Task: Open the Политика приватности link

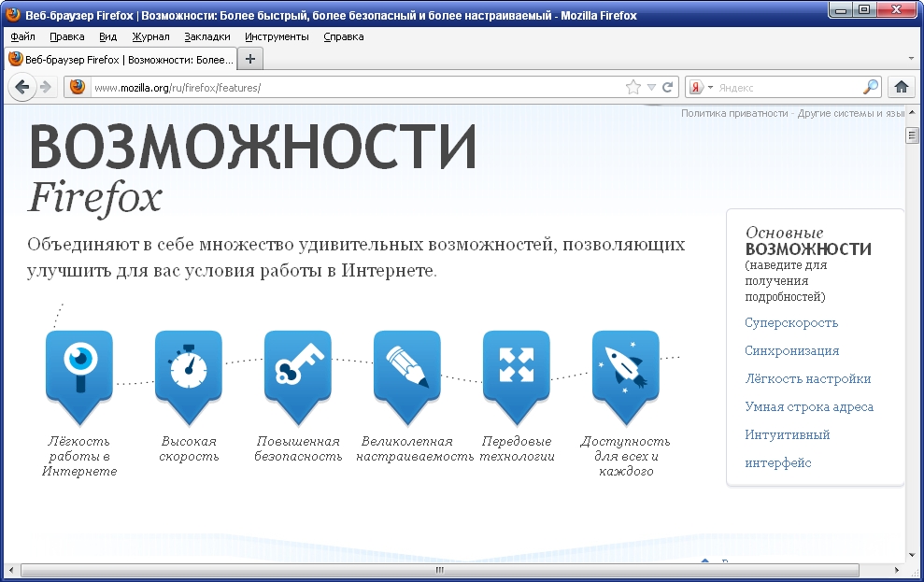Action: coord(734,113)
